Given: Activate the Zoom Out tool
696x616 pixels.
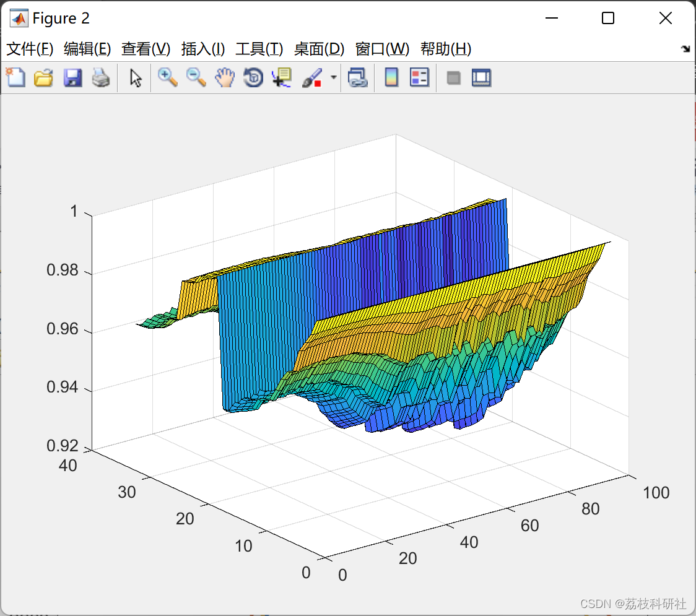Looking at the screenshot, I should [x=196, y=77].
